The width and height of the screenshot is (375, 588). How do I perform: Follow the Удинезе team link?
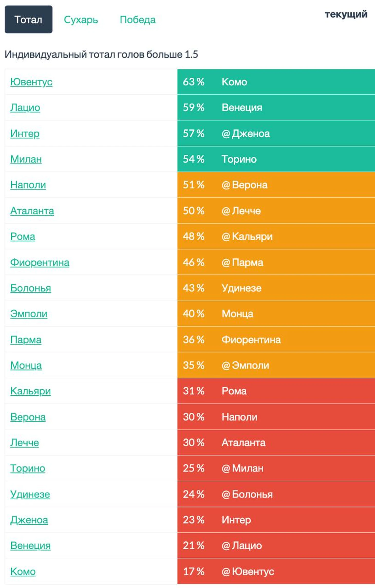pyautogui.click(x=30, y=494)
